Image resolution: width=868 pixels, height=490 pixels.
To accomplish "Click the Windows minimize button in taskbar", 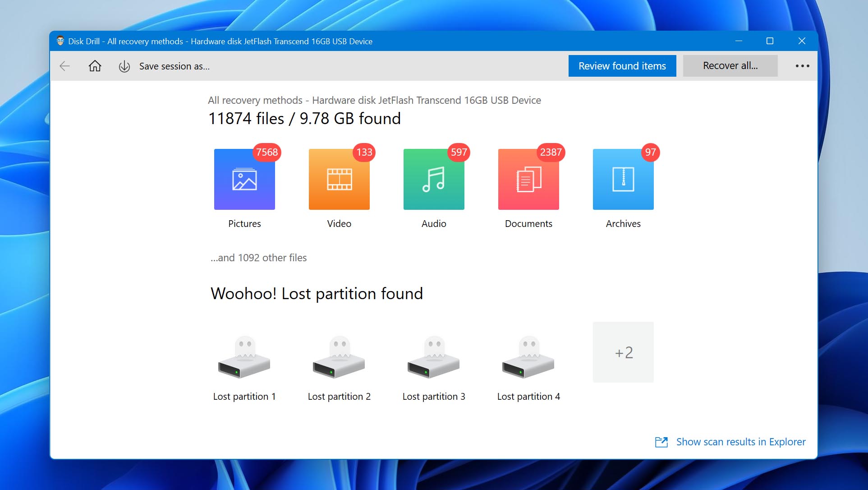I will pos(739,41).
